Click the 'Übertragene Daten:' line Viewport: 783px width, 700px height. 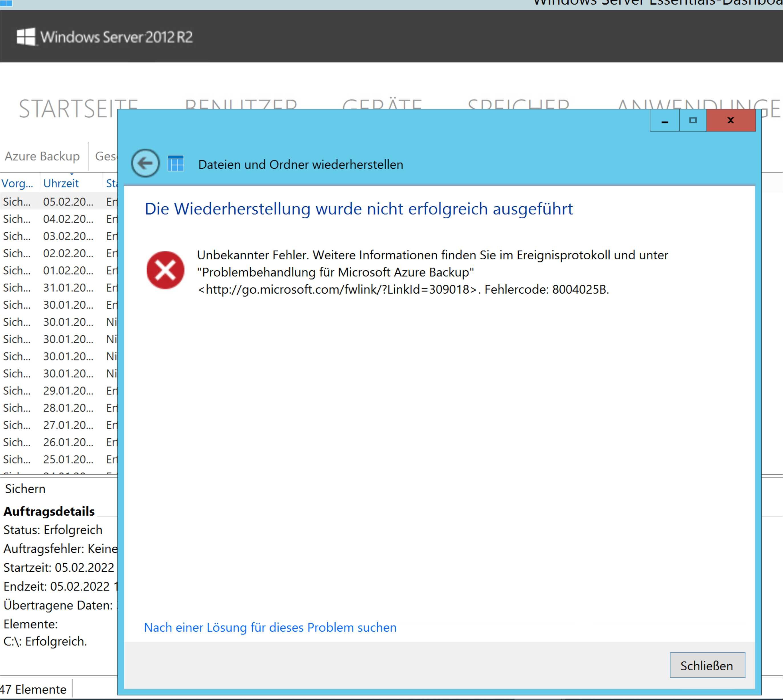pos(58,605)
